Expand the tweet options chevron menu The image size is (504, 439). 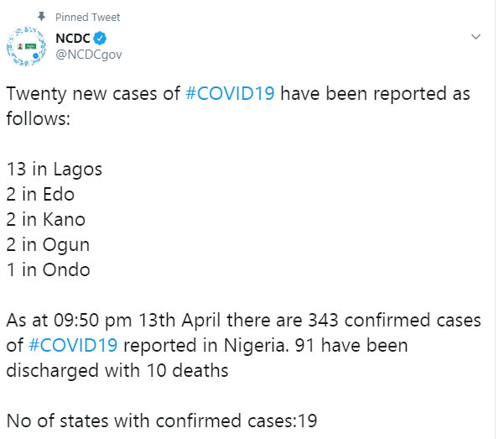475,37
